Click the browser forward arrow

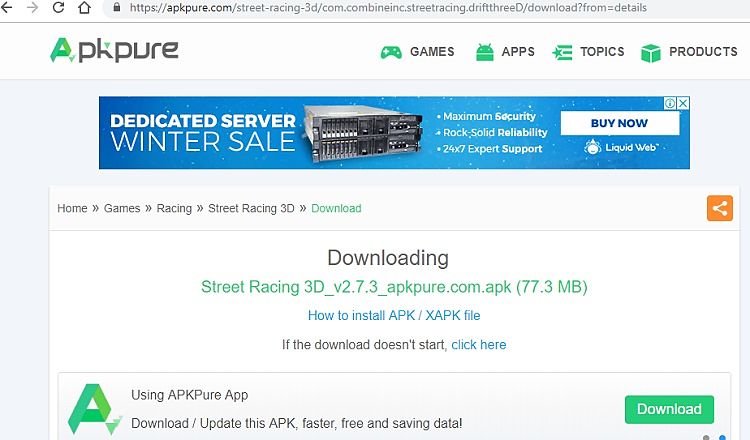(32, 7)
